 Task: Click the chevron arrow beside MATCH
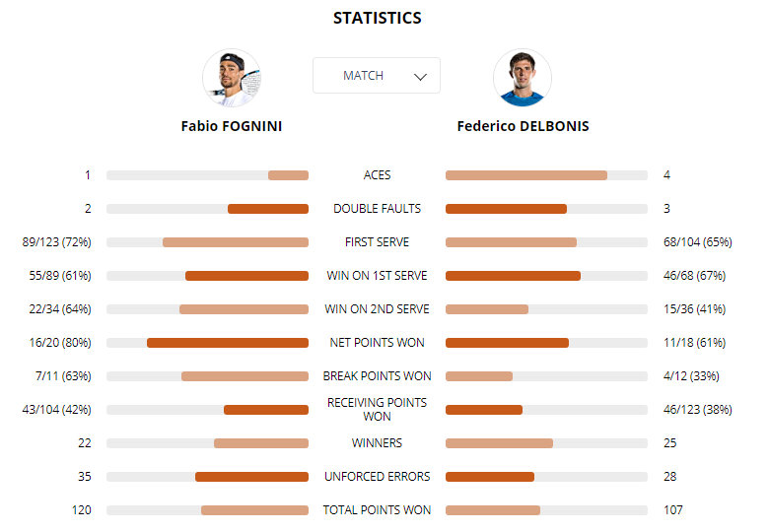click(x=420, y=77)
